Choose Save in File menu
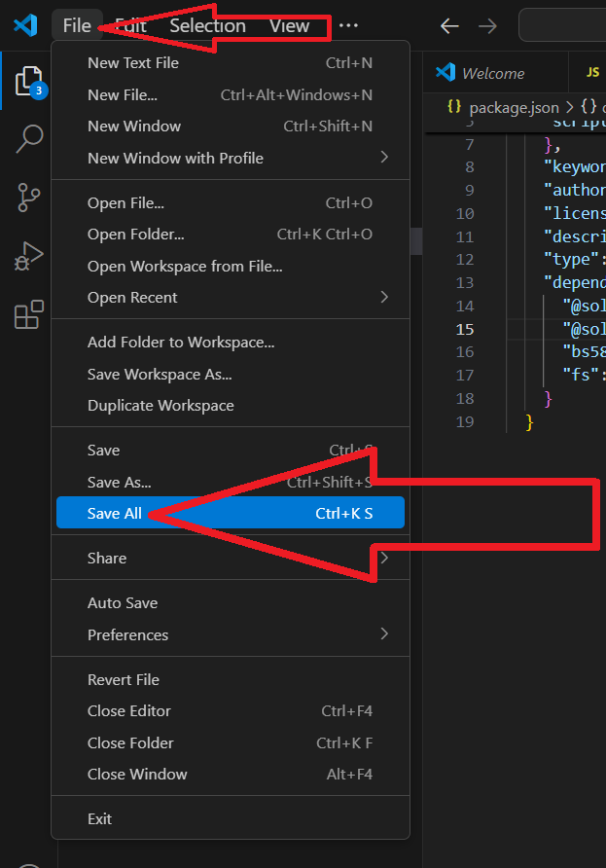The height and width of the screenshot is (868, 606). click(x=231, y=451)
